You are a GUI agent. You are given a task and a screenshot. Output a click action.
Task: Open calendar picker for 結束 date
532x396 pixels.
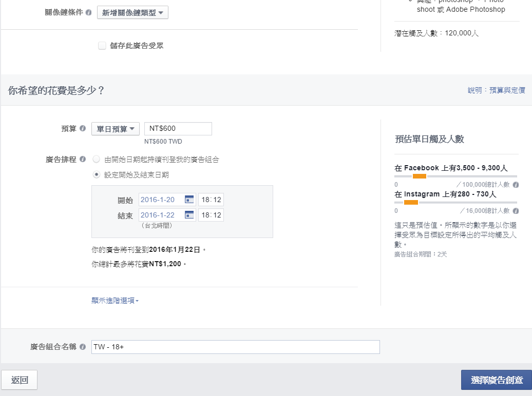(189, 215)
